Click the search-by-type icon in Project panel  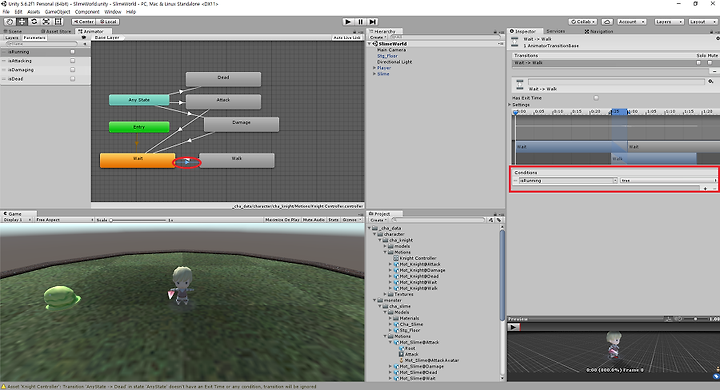491,220
